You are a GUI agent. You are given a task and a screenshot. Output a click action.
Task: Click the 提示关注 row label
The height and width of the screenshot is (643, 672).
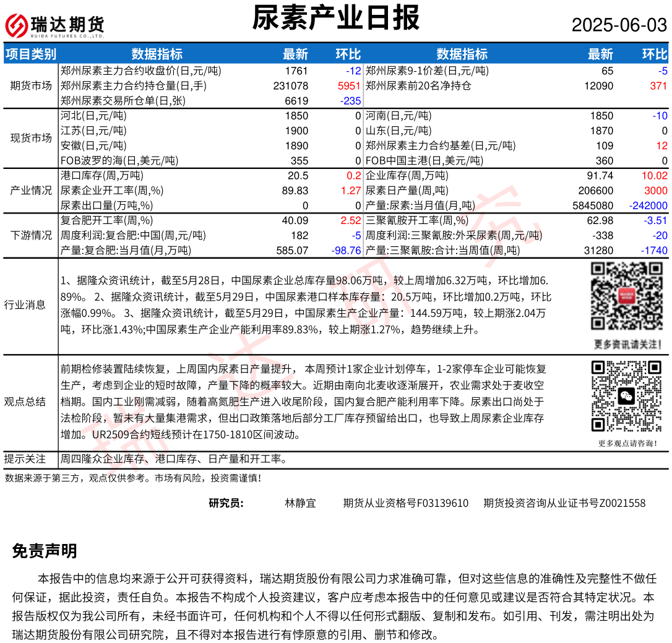[x=25, y=459]
